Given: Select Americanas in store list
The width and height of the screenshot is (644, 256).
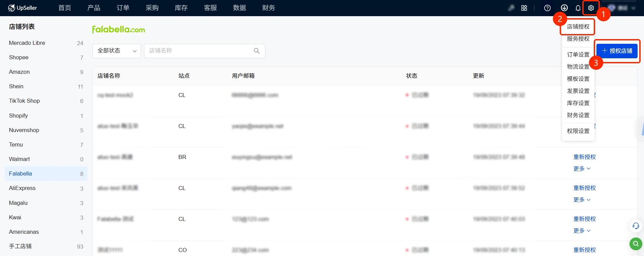Looking at the screenshot, I should [x=46, y=232].
